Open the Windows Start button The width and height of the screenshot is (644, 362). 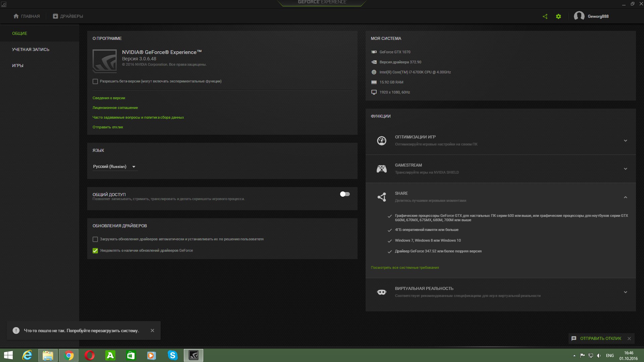(8, 355)
